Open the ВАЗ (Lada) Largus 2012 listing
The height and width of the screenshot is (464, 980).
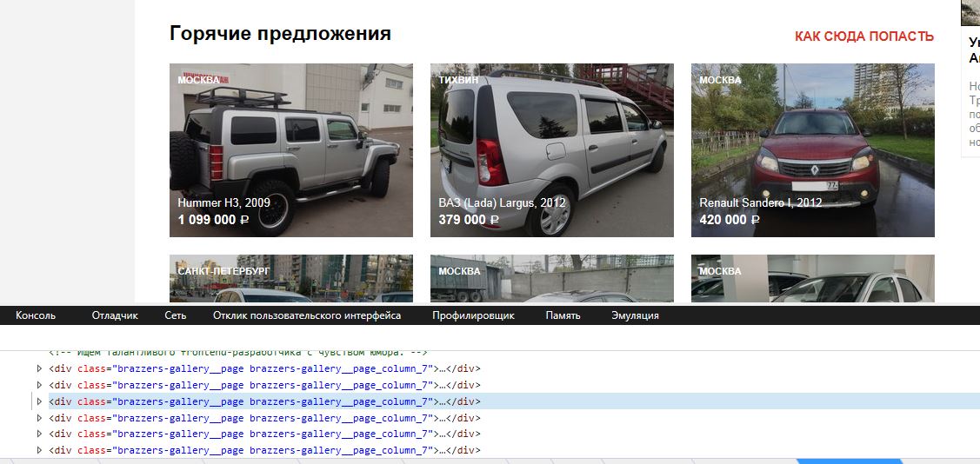tap(552, 150)
